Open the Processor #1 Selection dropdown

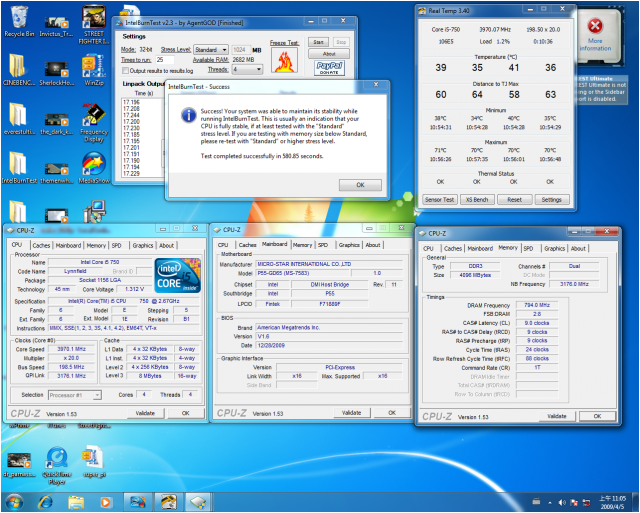click(x=75, y=395)
